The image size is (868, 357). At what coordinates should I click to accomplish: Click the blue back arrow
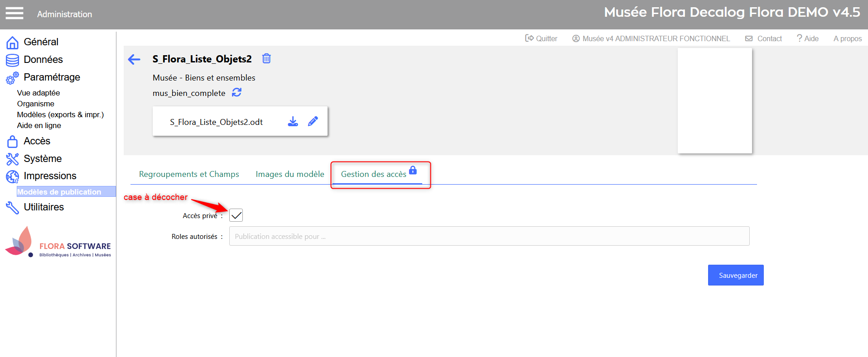pyautogui.click(x=134, y=59)
